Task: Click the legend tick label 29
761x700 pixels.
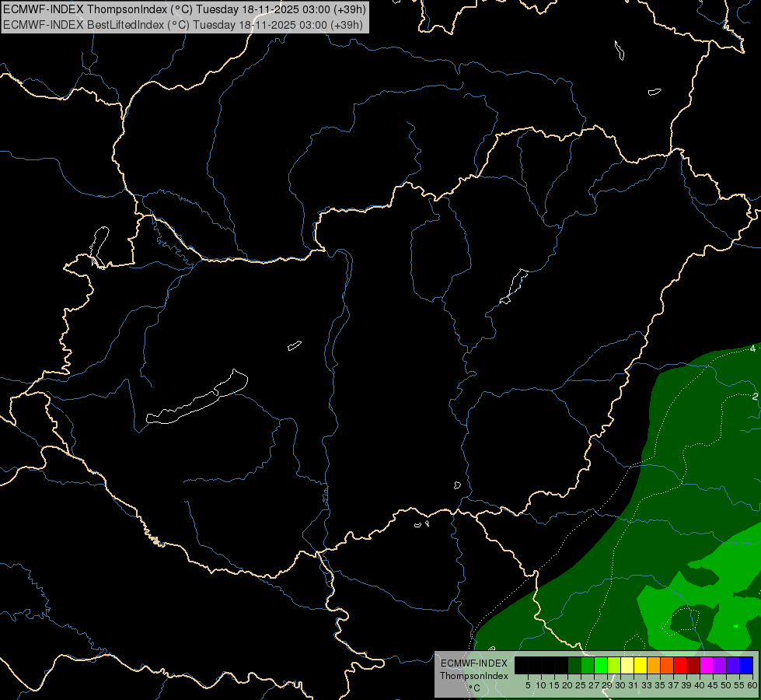Action: tap(607, 685)
